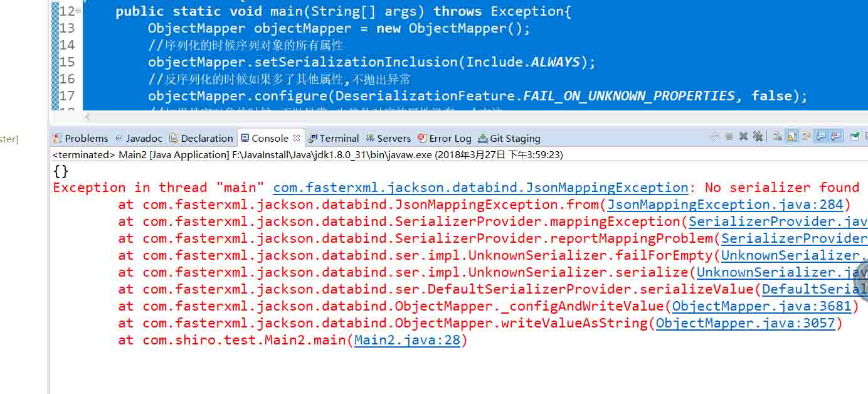Screen dimensions: 868x394
Task: Click the Chinese comment on line 14
Action: 246,45
